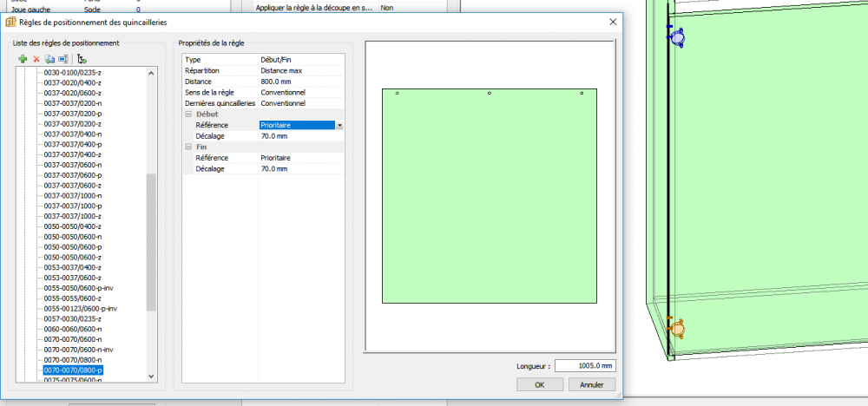Select rule 0037-0037/0400-p
This screenshot has width=868, height=406.
point(73,144)
